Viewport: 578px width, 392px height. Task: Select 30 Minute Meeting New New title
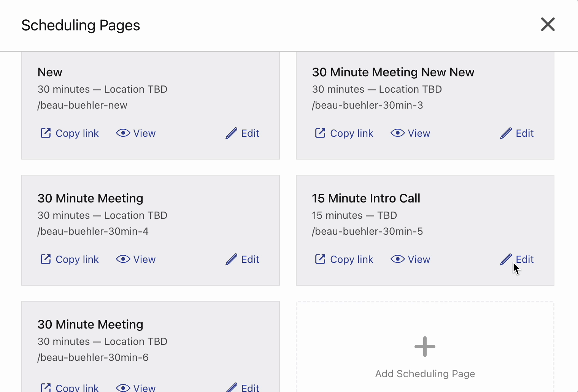coord(393,72)
